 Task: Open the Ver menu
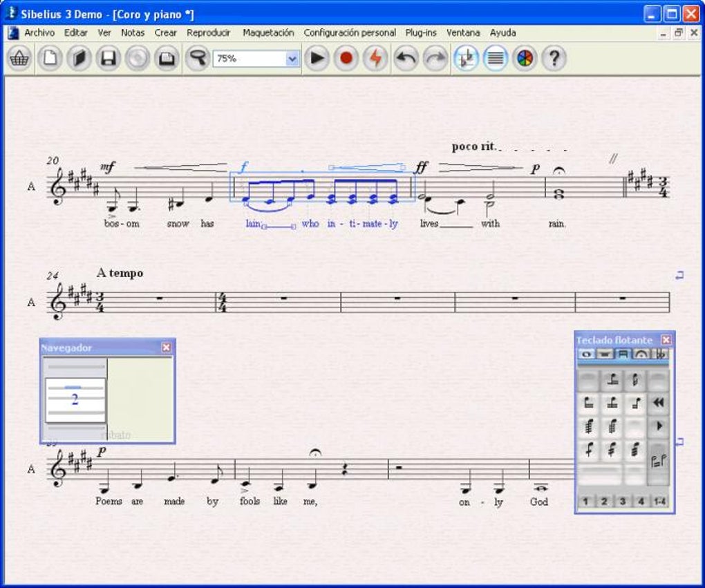tap(104, 32)
